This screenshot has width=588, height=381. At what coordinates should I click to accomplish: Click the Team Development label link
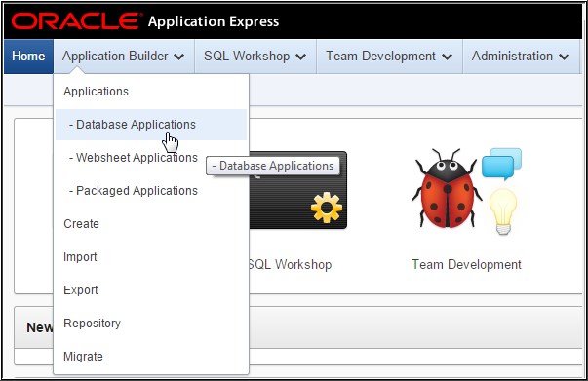click(x=466, y=264)
